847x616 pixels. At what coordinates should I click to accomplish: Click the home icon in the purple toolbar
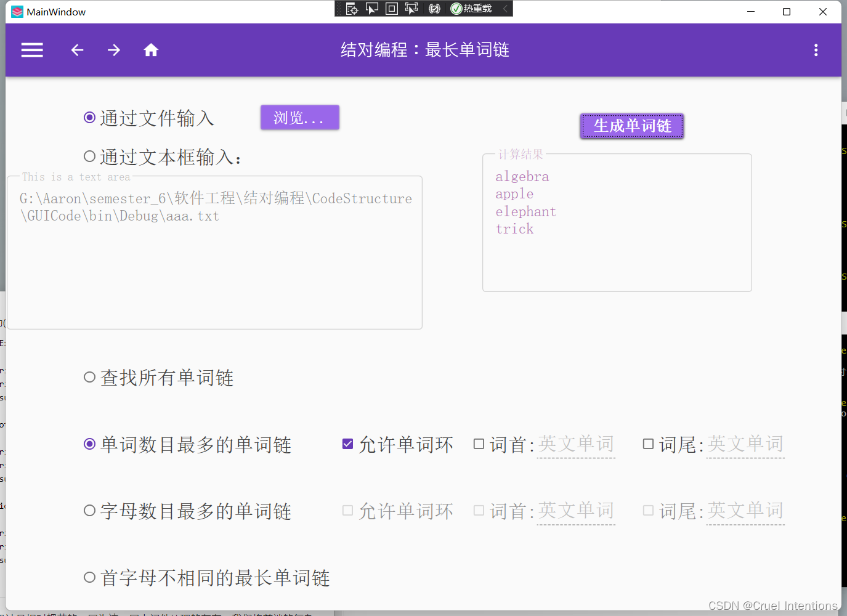(x=151, y=50)
